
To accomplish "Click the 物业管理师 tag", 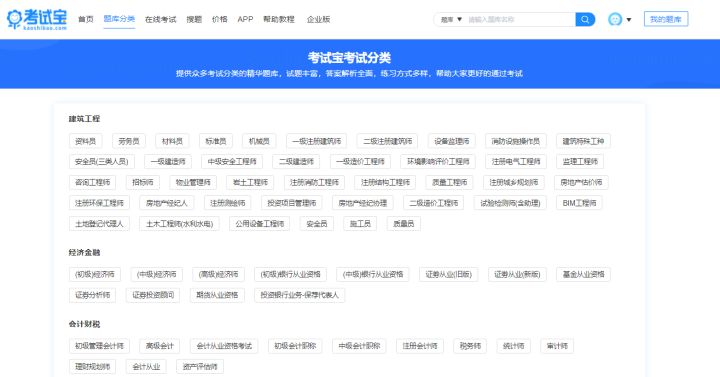I will coord(193,182).
